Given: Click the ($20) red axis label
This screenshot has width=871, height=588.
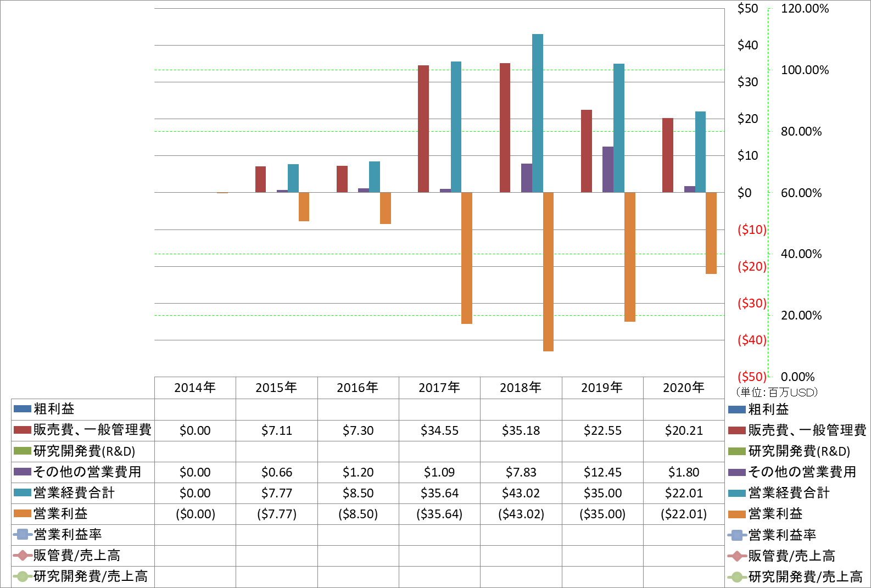Looking at the screenshot, I should pos(752,266).
